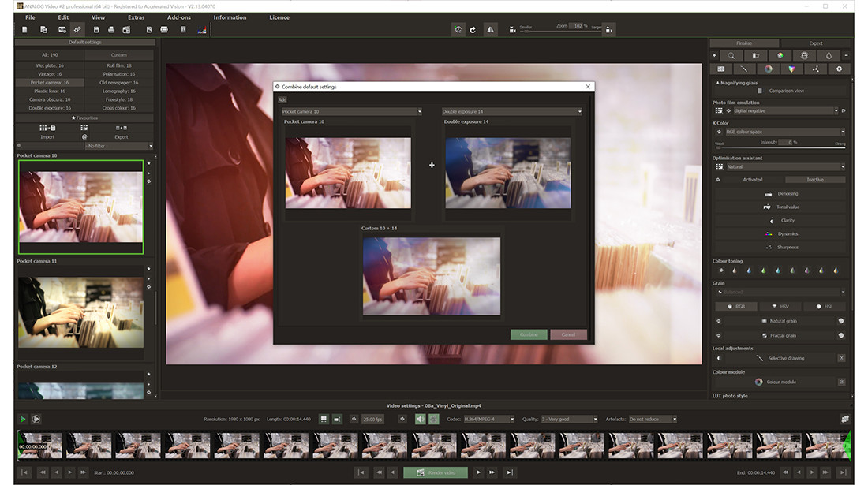Click the rotate/refresh icon above the preview
This screenshot has height=485, width=868.
pyautogui.click(x=473, y=30)
